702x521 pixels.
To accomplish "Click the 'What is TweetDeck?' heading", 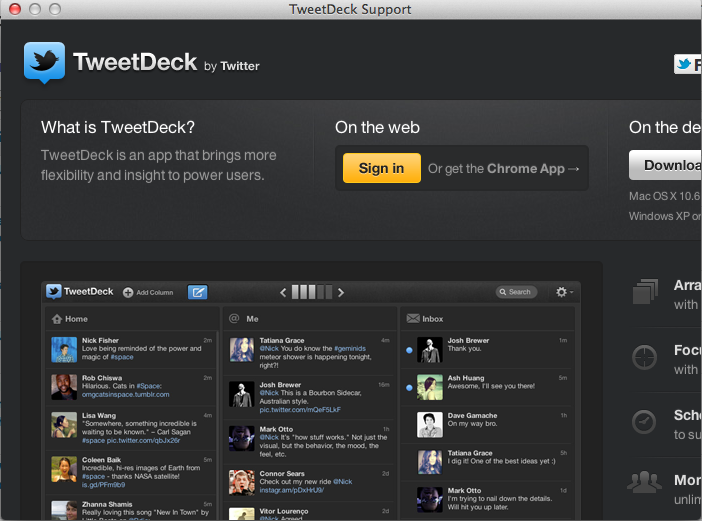I will point(118,128).
